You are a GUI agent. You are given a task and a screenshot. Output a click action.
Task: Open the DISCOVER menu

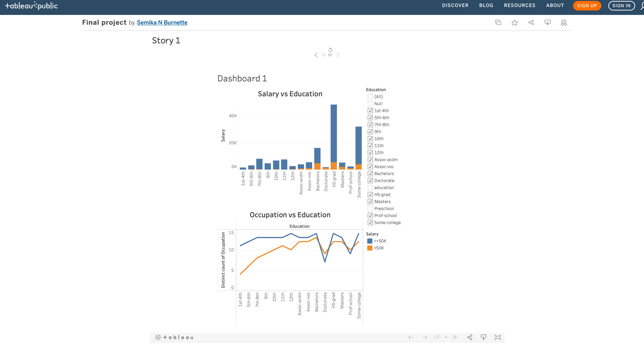pos(455,6)
